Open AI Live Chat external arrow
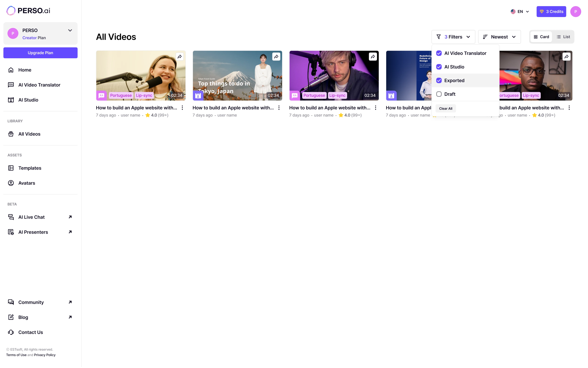 pos(70,217)
